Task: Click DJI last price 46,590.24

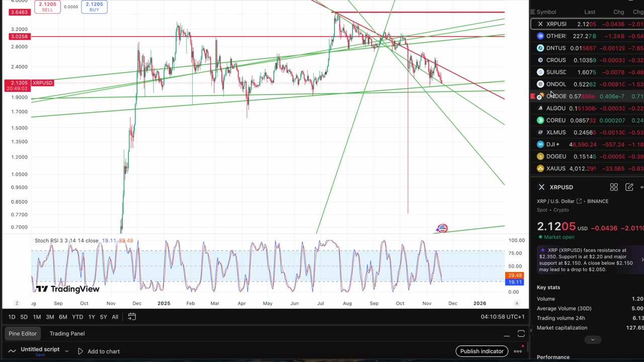Action: (x=583, y=145)
